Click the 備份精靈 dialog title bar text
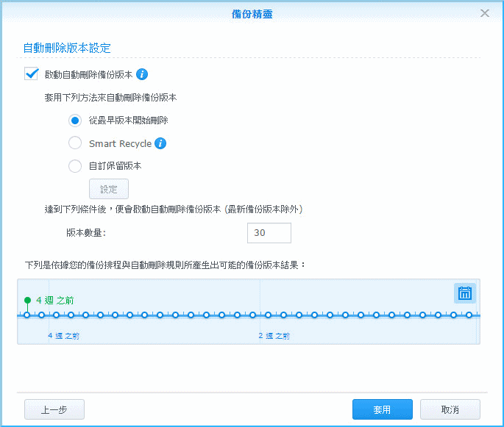Image resolution: width=504 pixels, height=427 pixels. (x=252, y=13)
